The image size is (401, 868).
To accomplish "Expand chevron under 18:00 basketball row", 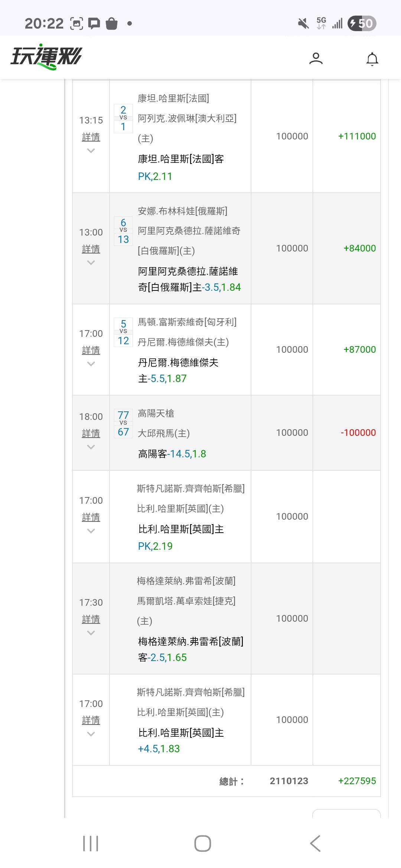I will [91, 447].
